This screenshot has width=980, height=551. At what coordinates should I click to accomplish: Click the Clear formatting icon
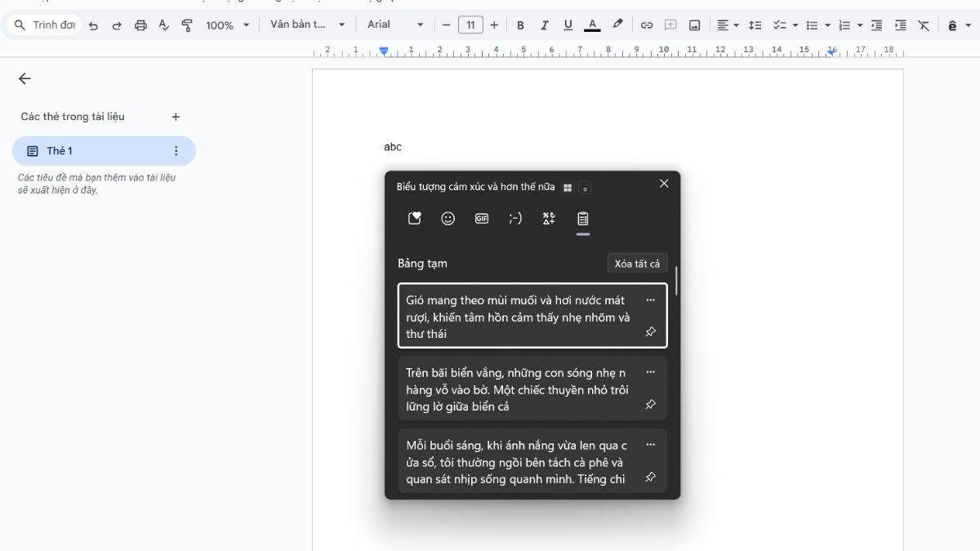click(924, 25)
